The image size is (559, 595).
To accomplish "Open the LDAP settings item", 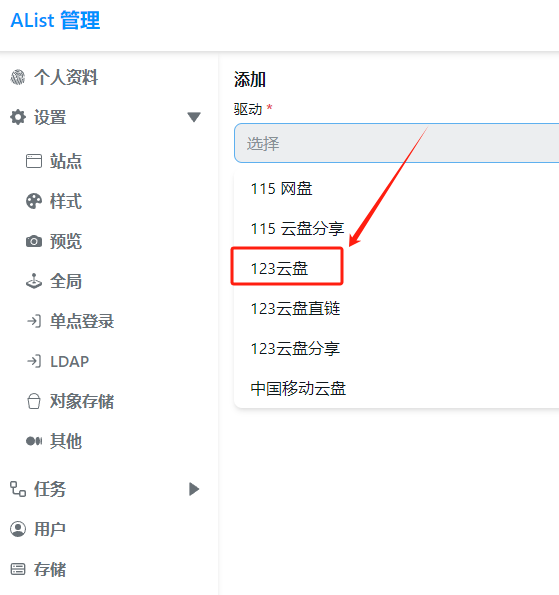I will coord(69,361).
